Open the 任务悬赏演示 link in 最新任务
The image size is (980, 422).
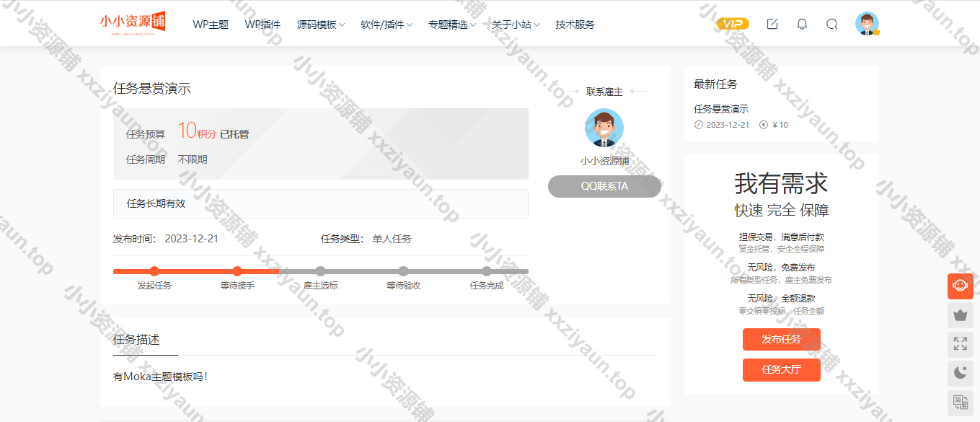[721, 109]
